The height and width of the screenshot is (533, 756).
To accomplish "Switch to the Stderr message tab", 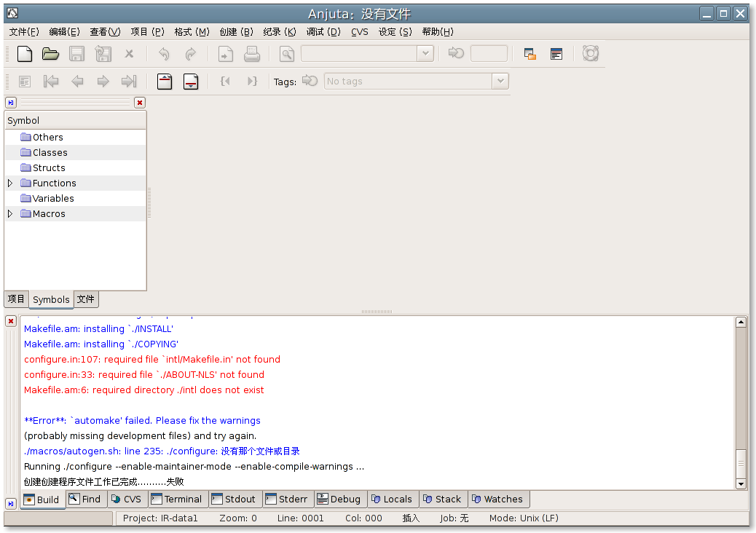I will pyautogui.click(x=287, y=500).
